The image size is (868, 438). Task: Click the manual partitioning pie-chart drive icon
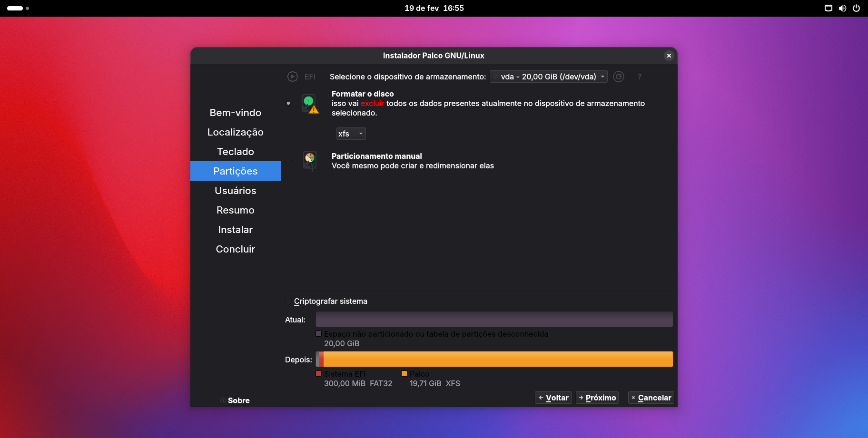[310, 161]
